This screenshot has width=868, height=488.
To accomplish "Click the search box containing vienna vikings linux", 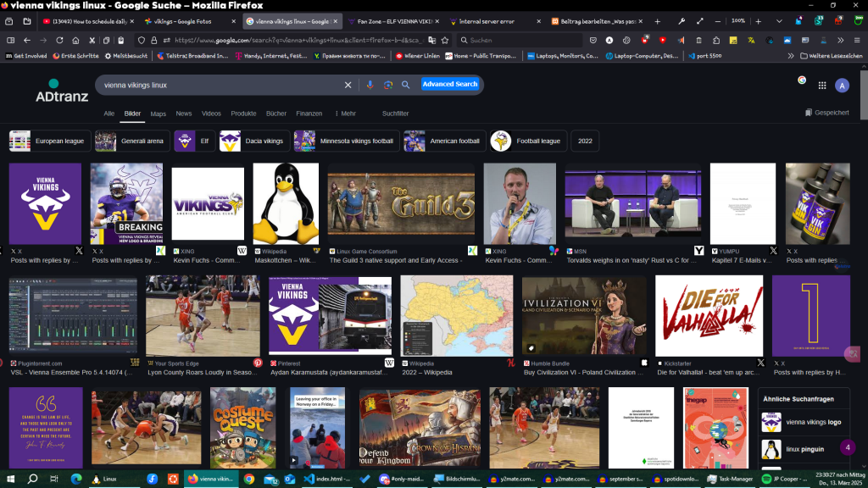I will point(221,86).
